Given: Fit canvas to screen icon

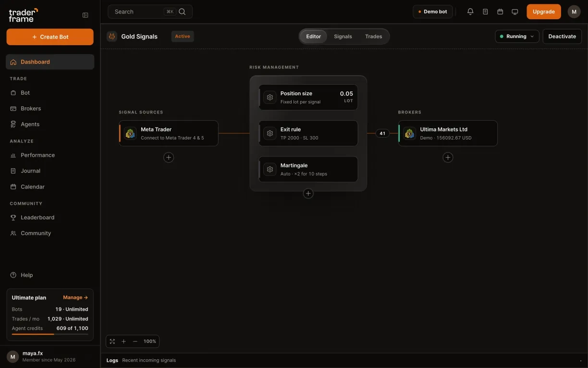Looking at the screenshot, I should [x=112, y=341].
